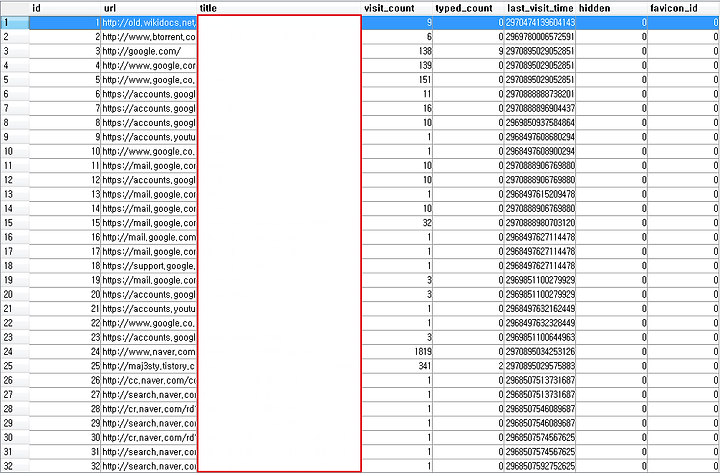Select row header number 18
Screen dimensions: 720x473
pos(15,266)
